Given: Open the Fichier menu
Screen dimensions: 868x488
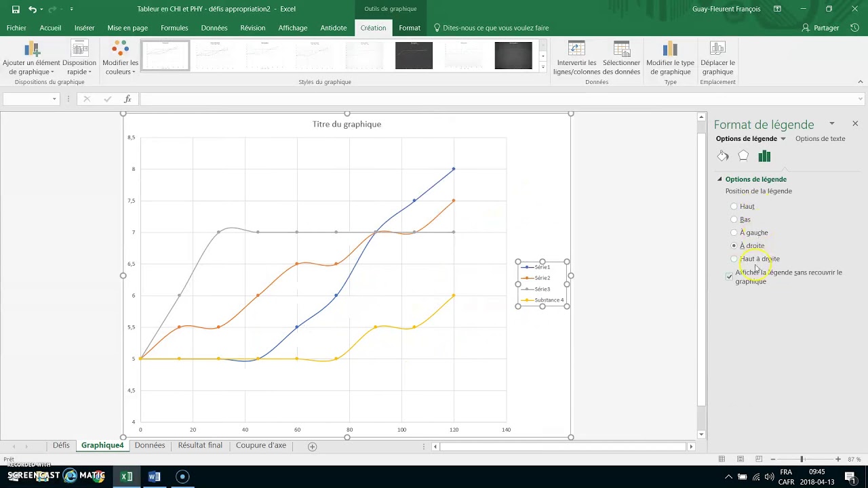Looking at the screenshot, I should (16, 28).
